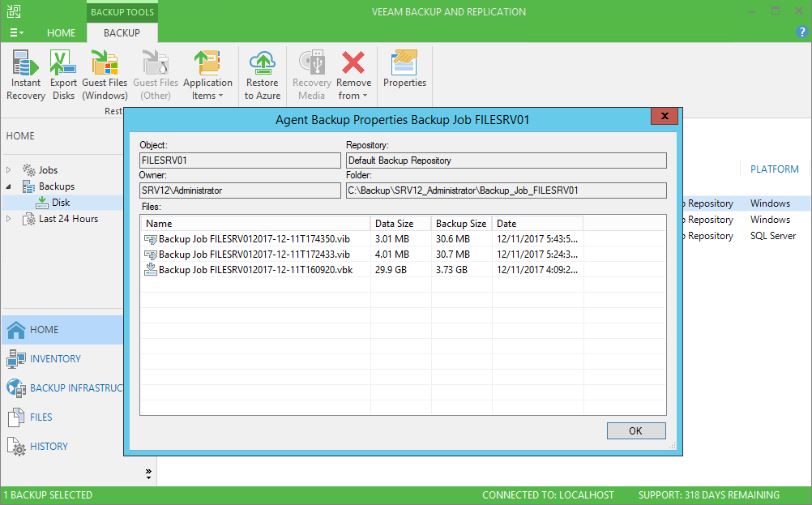The image size is (812, 505).
Task: Open the main application menu button
Action: pos(16,32)
